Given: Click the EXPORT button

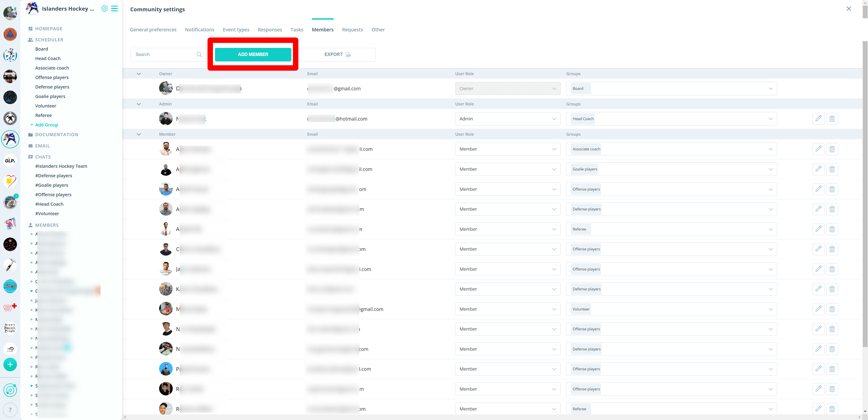Looking at the screenshot, I should (x=337, y=54).
